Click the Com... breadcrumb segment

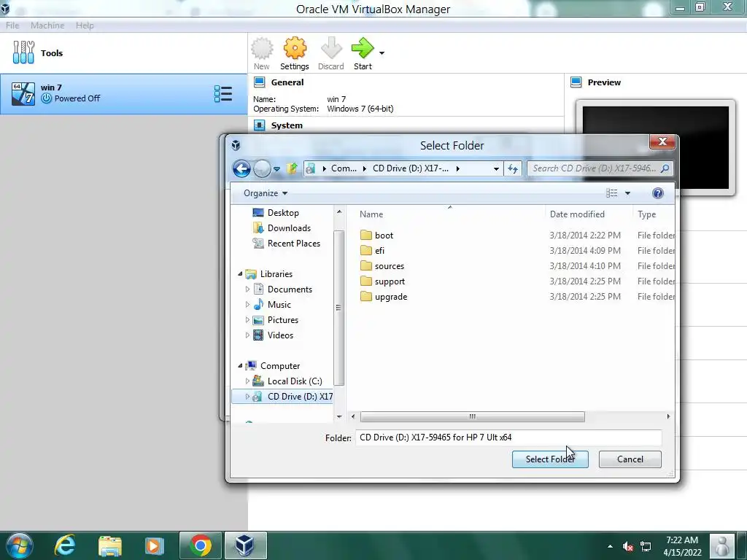344,168
